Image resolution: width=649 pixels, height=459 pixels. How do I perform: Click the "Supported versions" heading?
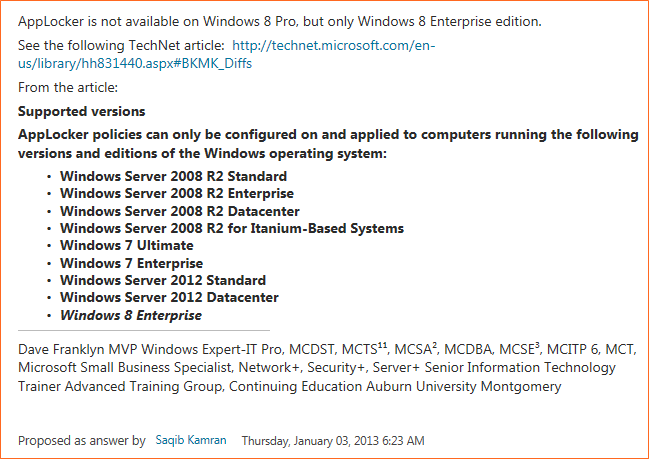click(82, 112)
